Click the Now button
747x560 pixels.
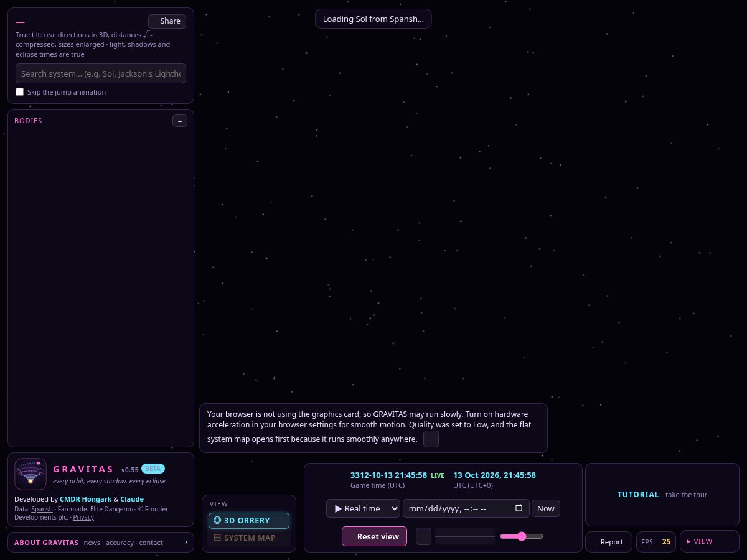point(546,508)
